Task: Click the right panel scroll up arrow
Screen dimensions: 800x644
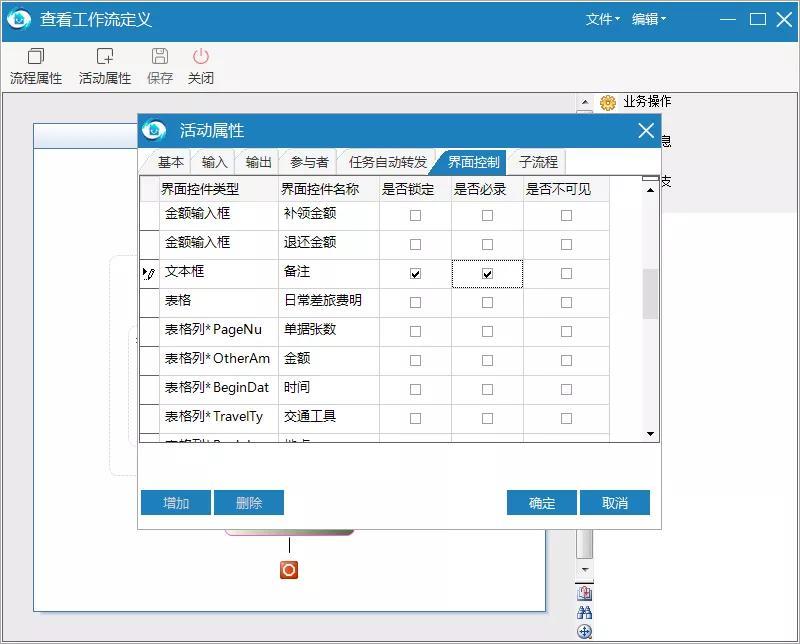Action: (x=585, y=102)
